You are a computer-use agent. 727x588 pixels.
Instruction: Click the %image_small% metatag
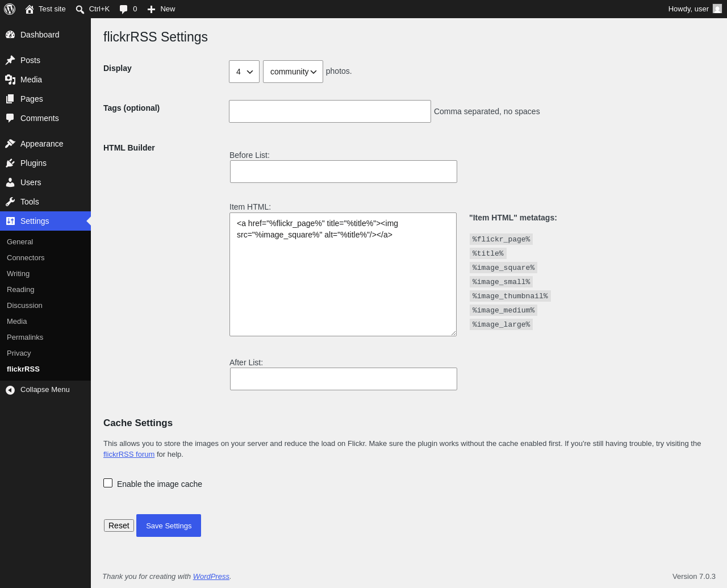(501, 282)
